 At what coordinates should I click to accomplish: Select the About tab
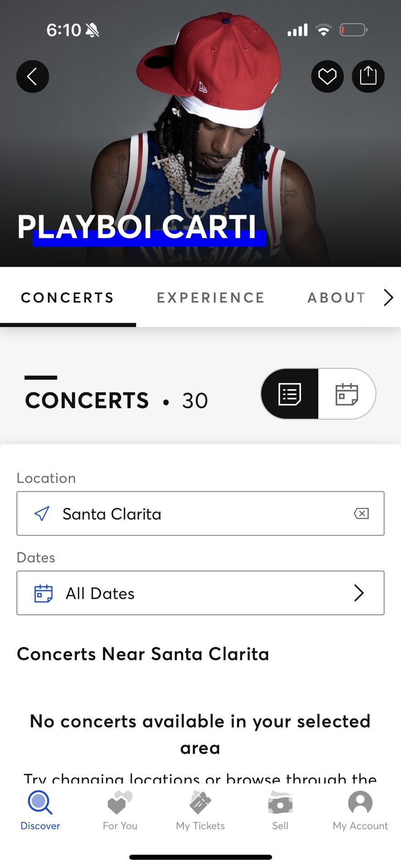tap(336, 297)
